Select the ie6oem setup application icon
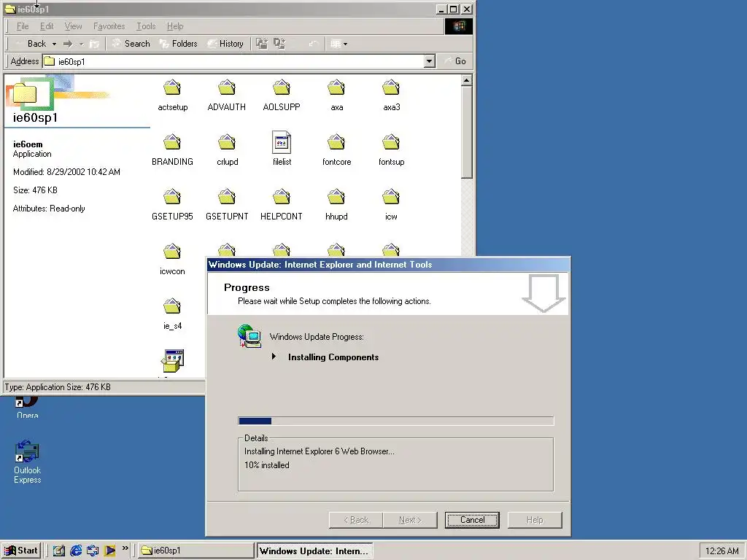Screen dimensions: 747x560 pyautogui.click(x=172, y=361)
